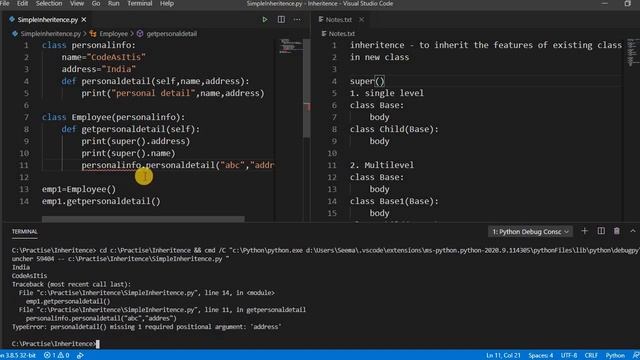Click the left editor horizontal scrollbar
This screenshot has height=360, width=640.
point(143,219)
